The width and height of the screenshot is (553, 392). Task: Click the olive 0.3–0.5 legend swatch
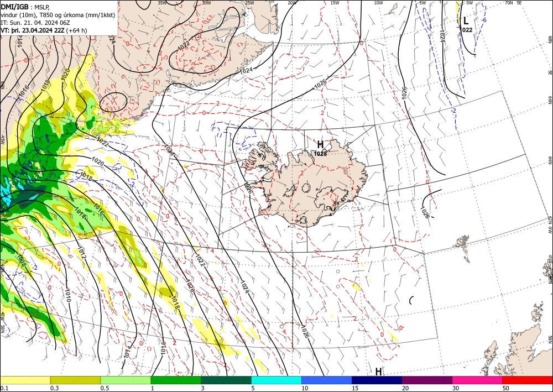coord(75,380)
